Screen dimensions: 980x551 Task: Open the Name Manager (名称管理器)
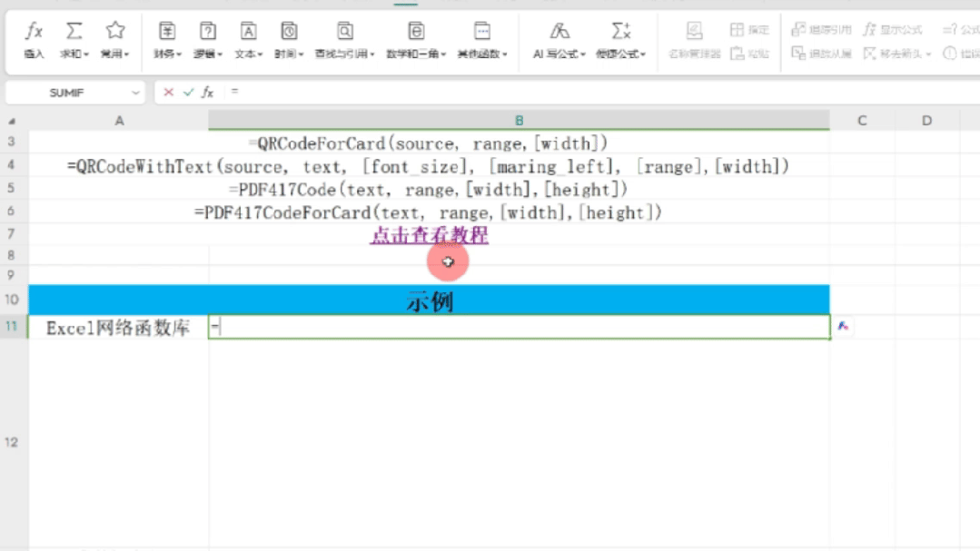[x=694, y=40]
